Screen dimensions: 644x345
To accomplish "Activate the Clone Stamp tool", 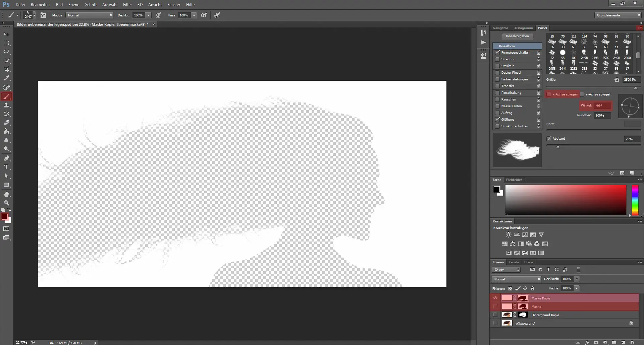I will click(x=6, y=105).
